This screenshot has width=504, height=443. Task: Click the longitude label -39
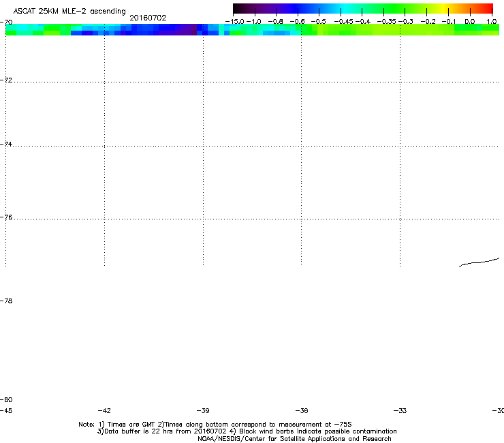click(x=203, y=410)
